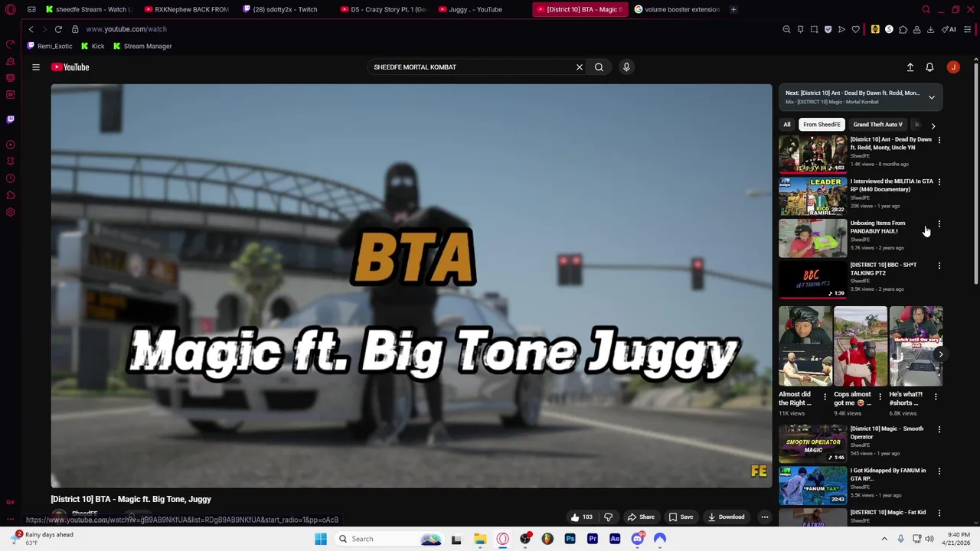Reload the page in the browser
The image size is (980, 551).
pos(58,29)
